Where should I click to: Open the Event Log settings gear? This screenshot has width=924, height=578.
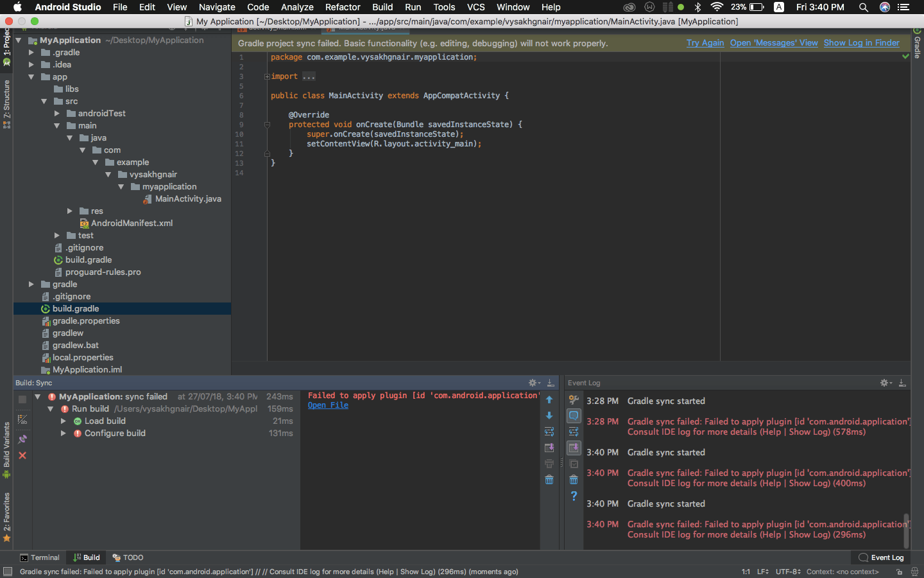884,382
